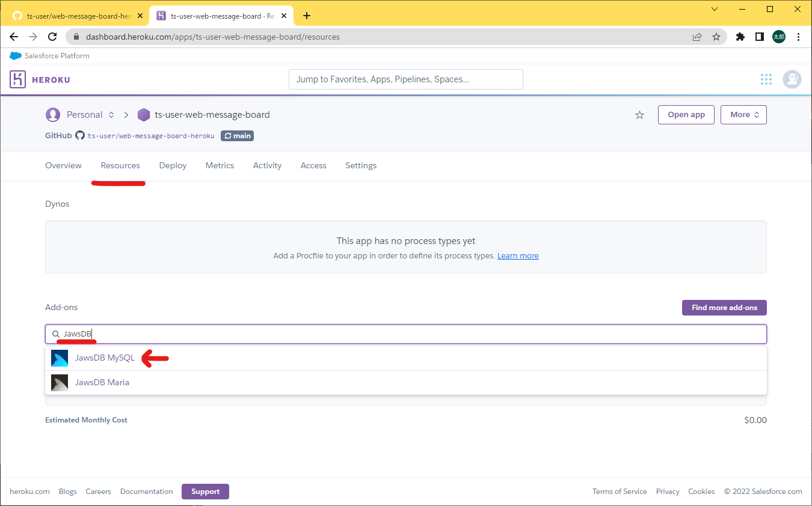Open the Cookies footer link
The width and height of the screenshot is (812, 506).
coord(701,492)
